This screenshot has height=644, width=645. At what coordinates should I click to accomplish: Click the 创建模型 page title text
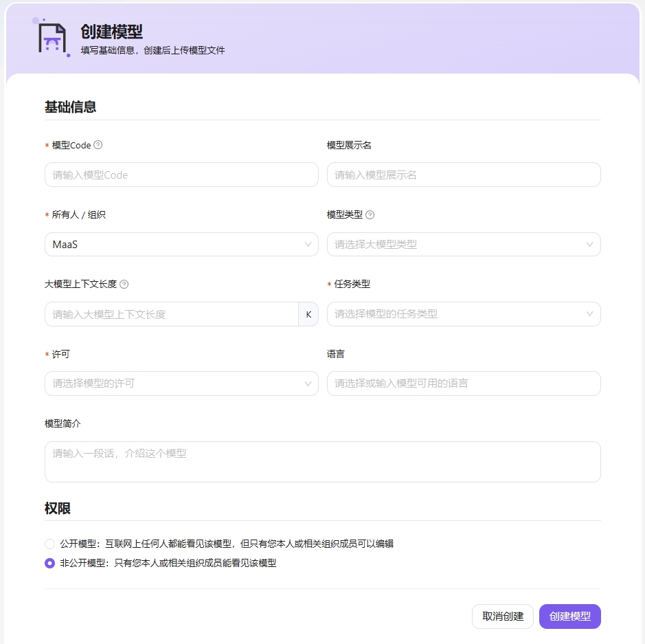111,32
